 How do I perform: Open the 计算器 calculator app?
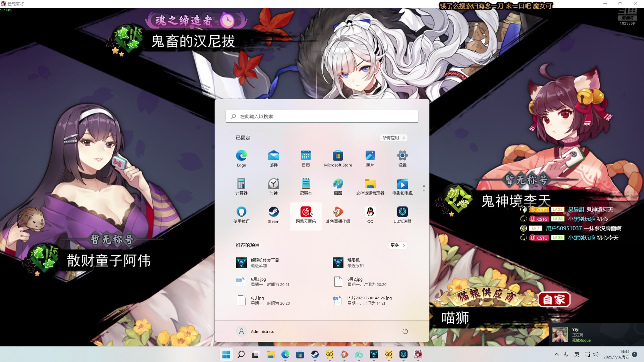[241, 187]
